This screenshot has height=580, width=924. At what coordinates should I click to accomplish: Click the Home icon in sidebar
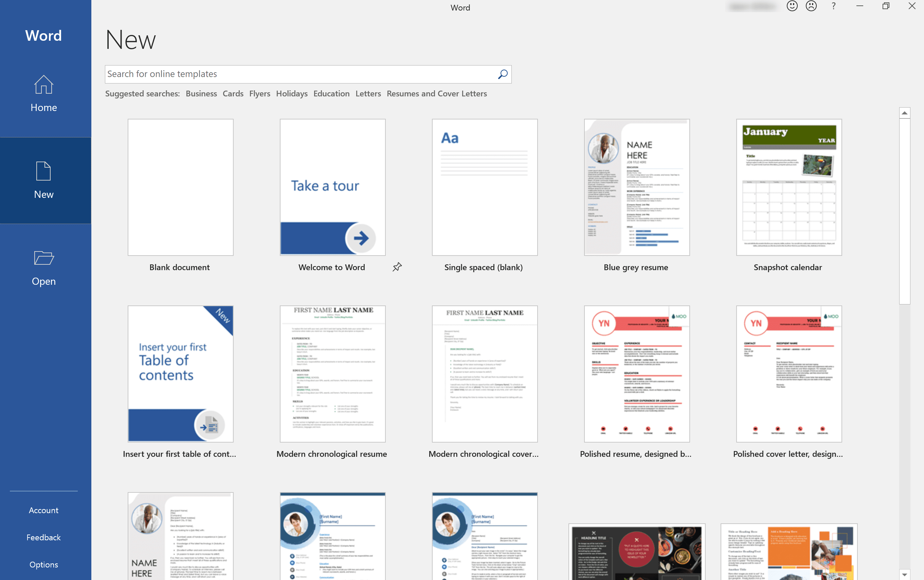tap(43, 93)
